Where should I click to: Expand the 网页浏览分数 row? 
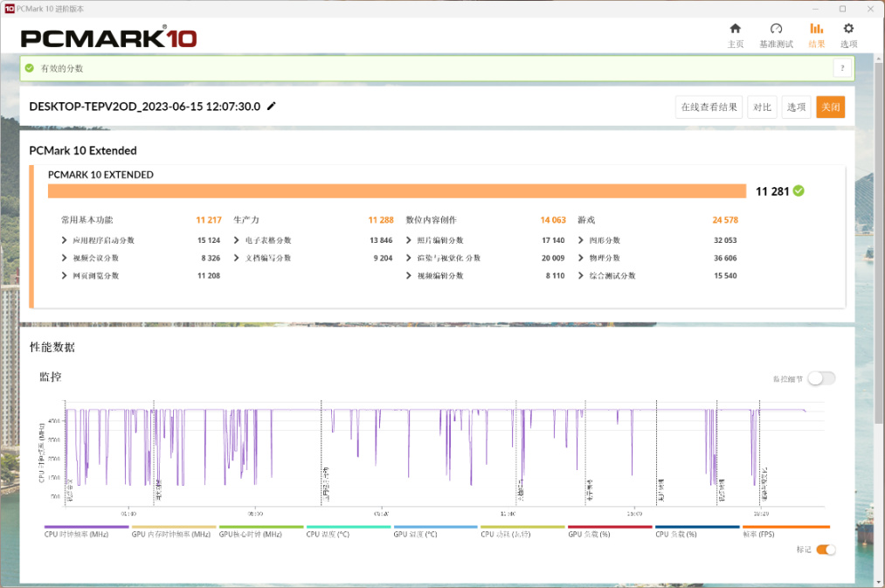(x=64, y=276)
